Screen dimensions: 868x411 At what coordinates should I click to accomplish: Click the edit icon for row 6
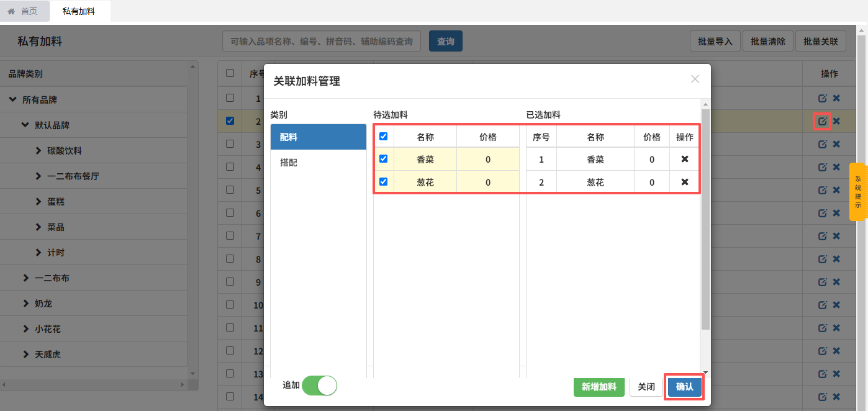tap(823, 213)
